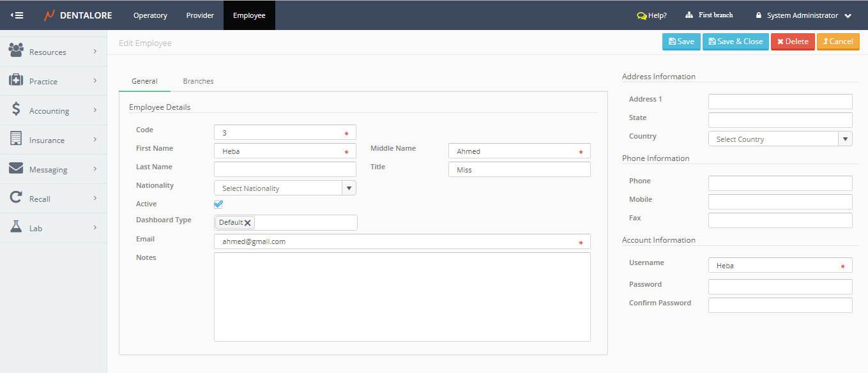Switch to the Branches tab
Screen dimensions: 868x373
198,81
